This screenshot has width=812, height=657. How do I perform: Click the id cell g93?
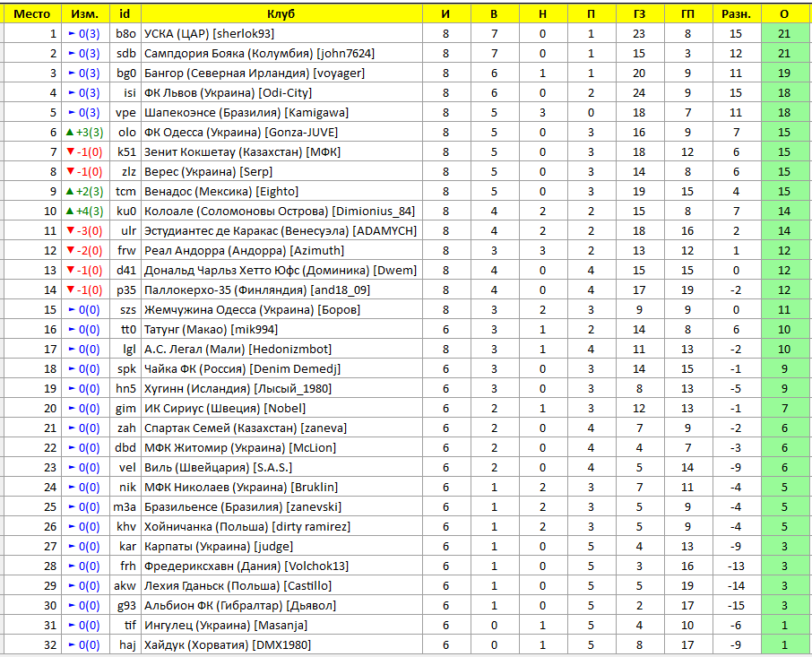(x=125, y=605)
